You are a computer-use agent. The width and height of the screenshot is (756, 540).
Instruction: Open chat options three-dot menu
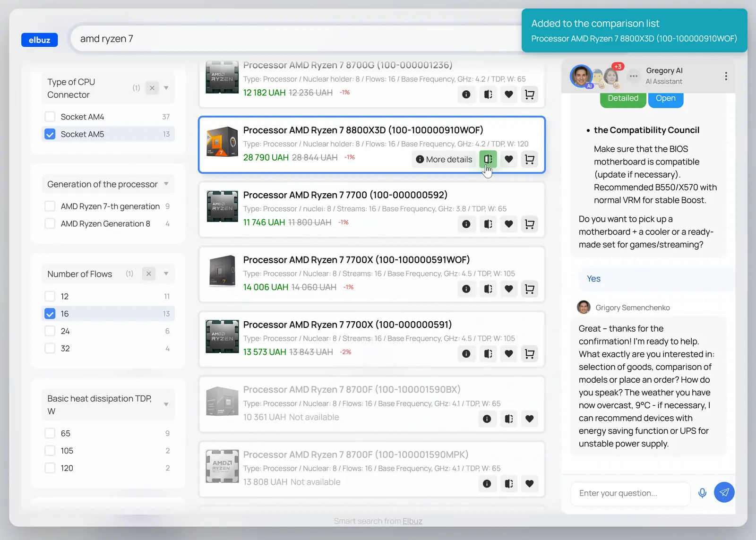coord(726,76)
